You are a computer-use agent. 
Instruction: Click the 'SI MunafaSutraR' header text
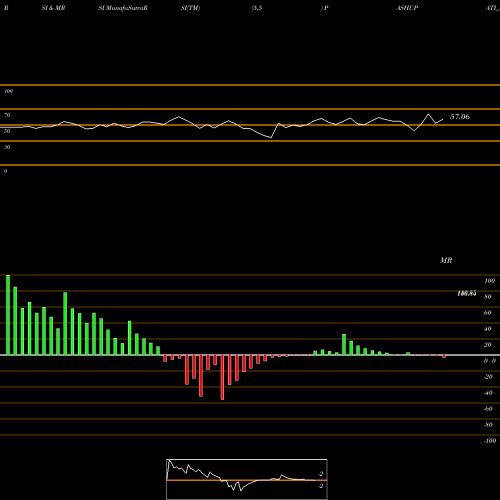click(x=123, y=8)
